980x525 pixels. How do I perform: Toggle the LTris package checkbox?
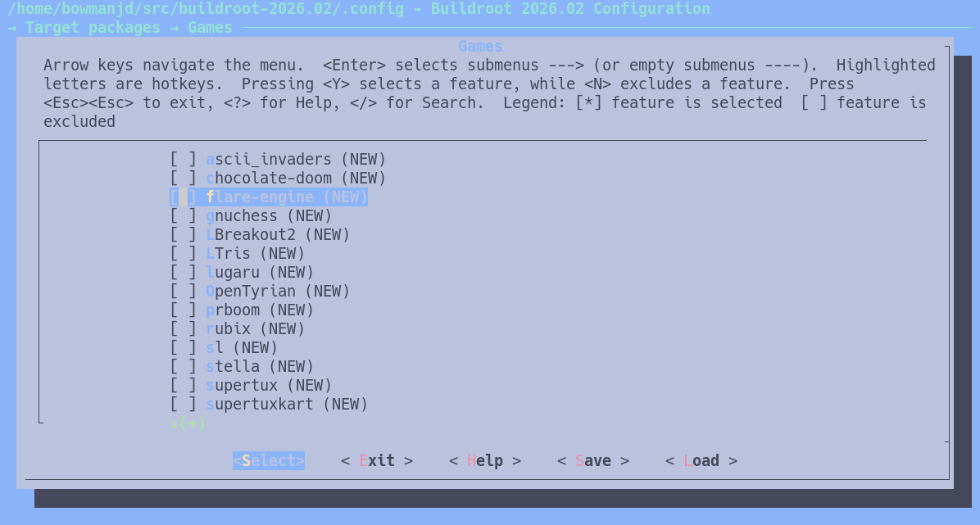[x=184, y=254]
